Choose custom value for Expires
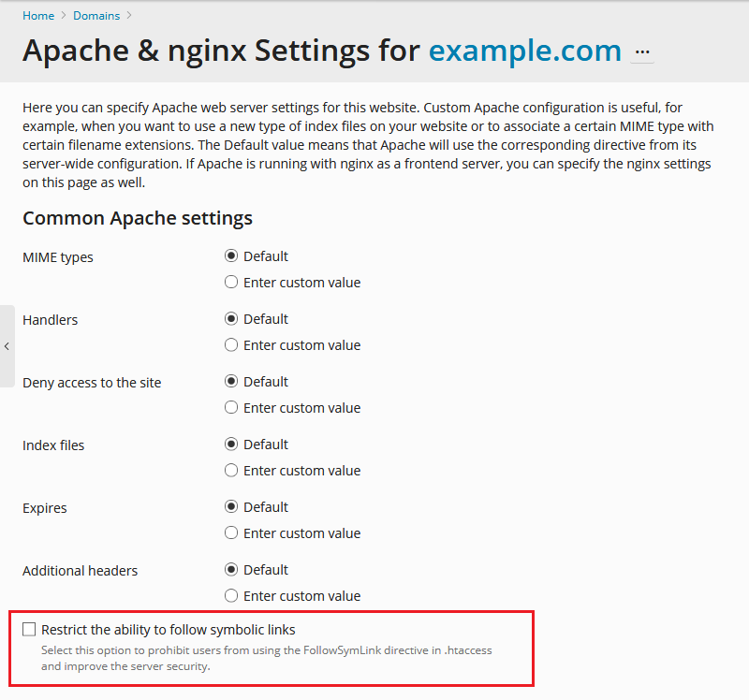The height and width of the screenshot is (700, 749). coord(231,533)
